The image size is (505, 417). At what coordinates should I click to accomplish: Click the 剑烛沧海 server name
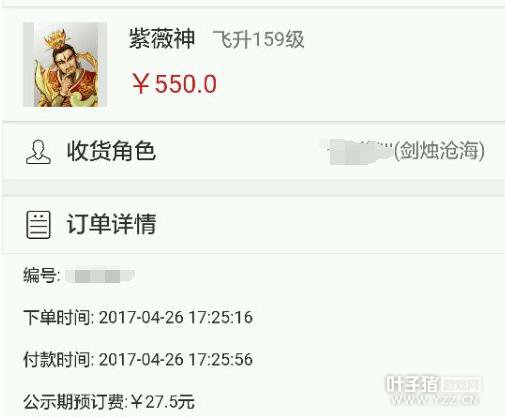[439, 150]
